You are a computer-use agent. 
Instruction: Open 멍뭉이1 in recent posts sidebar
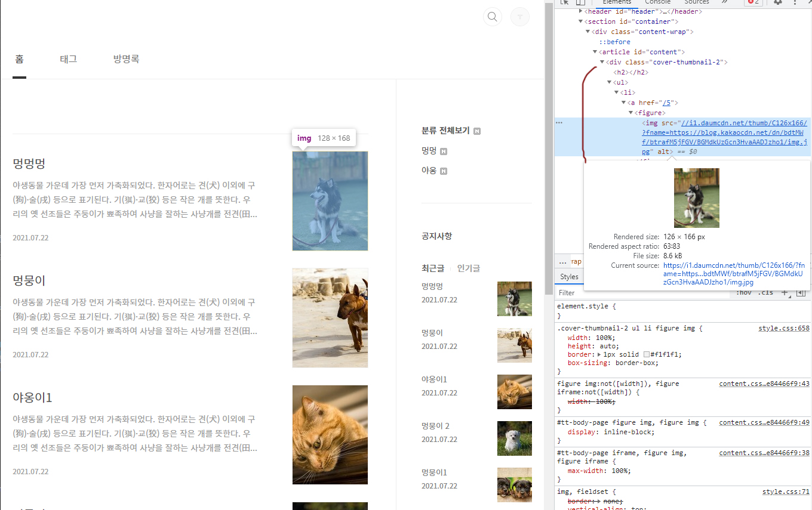point(434,472)
